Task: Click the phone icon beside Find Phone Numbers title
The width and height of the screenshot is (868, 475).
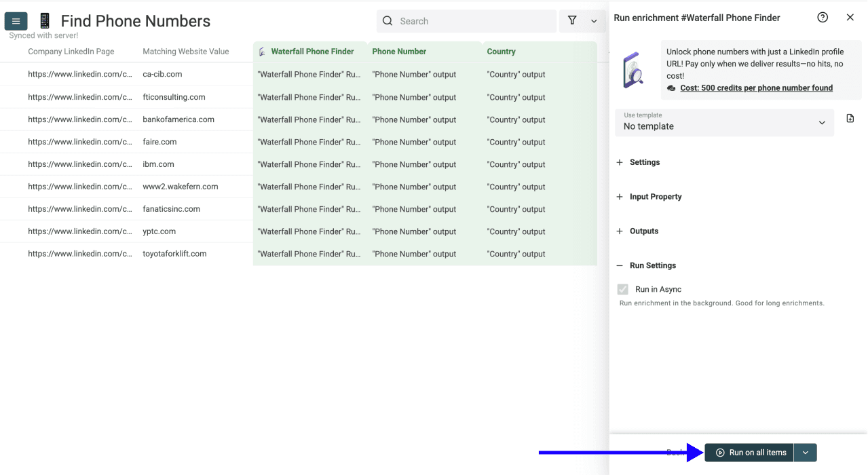Action: click(x=43, y=20)
